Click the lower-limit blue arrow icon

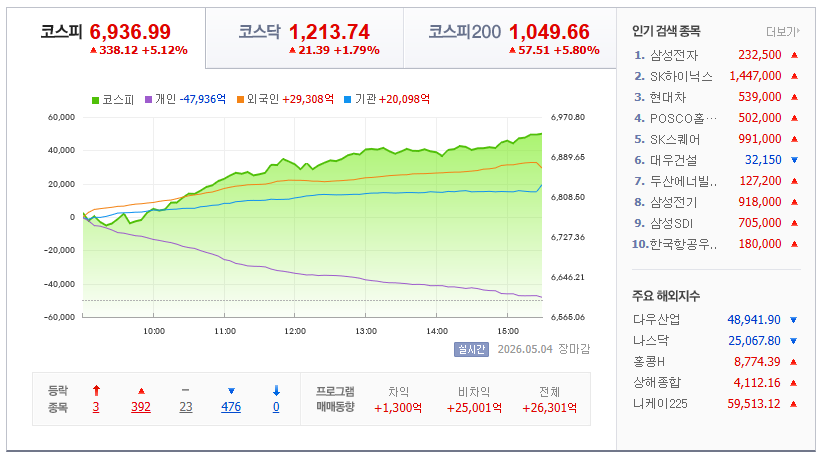(276, 390)
